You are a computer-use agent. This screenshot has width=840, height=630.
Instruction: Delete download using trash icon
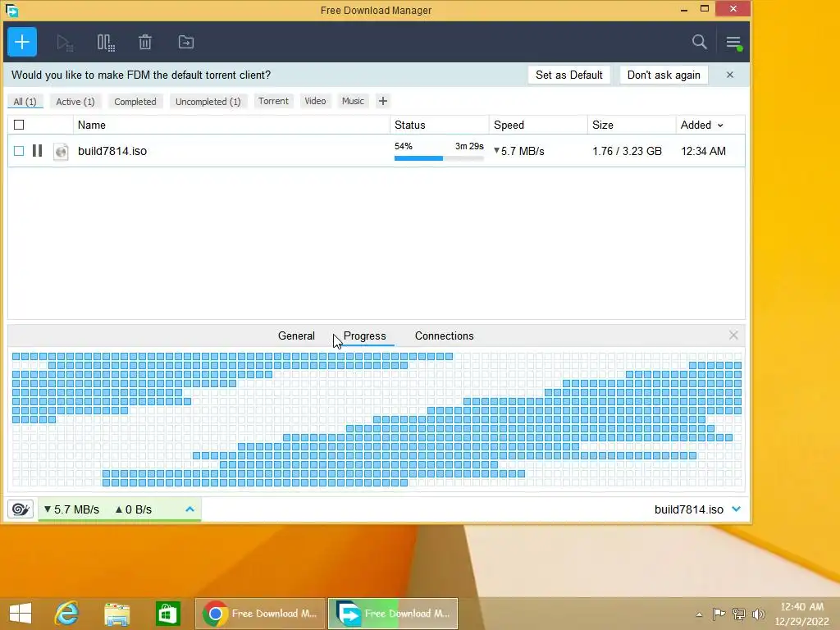pos(145,42)
